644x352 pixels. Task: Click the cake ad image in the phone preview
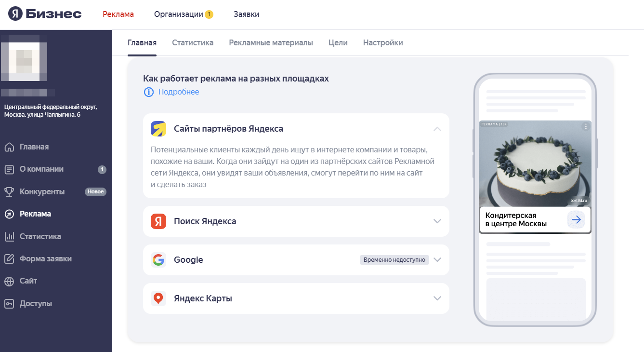pyautogui.click(x=535, y=164)
